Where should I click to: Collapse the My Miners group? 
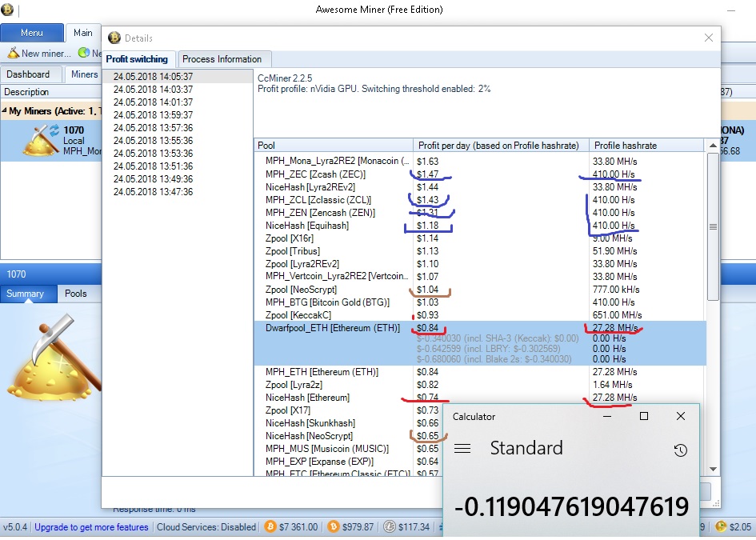[5, 111]
